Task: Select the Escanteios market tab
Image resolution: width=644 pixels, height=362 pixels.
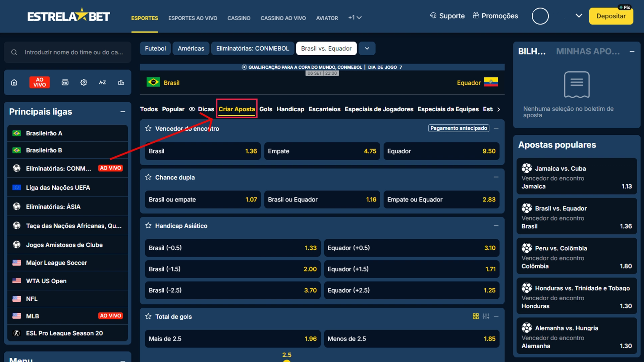Action: pos(324,109)
